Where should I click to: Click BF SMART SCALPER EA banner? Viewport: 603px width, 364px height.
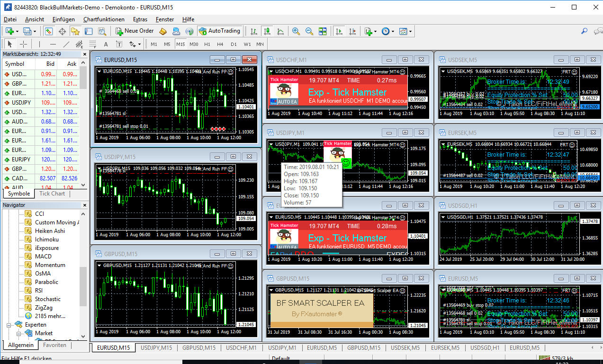coord(321,310)
